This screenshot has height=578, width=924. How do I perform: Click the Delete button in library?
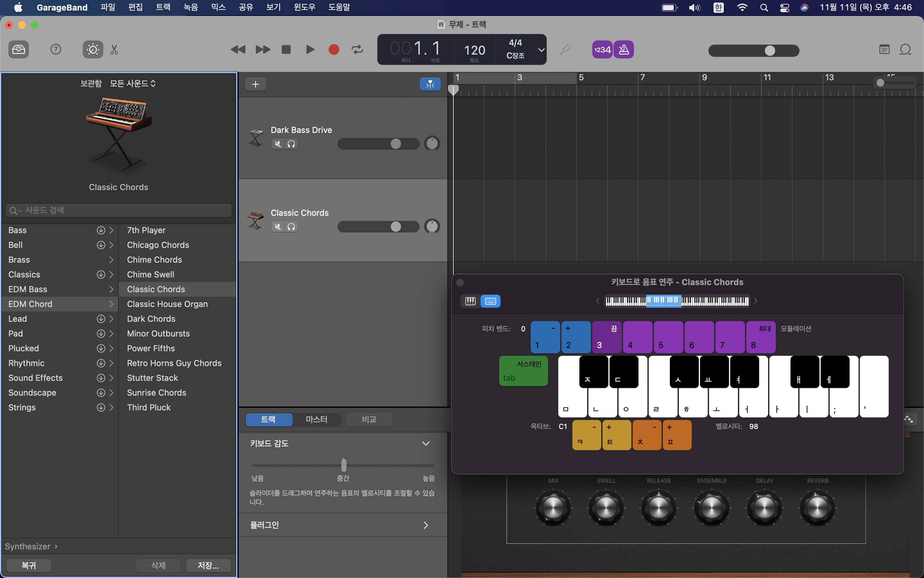point(158,565)
